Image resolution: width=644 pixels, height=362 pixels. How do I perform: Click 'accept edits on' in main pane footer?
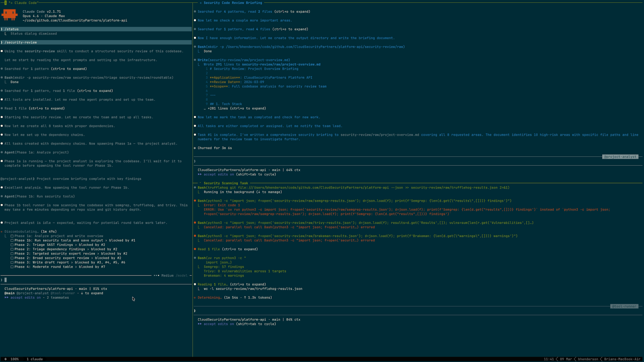pos(25,298)
